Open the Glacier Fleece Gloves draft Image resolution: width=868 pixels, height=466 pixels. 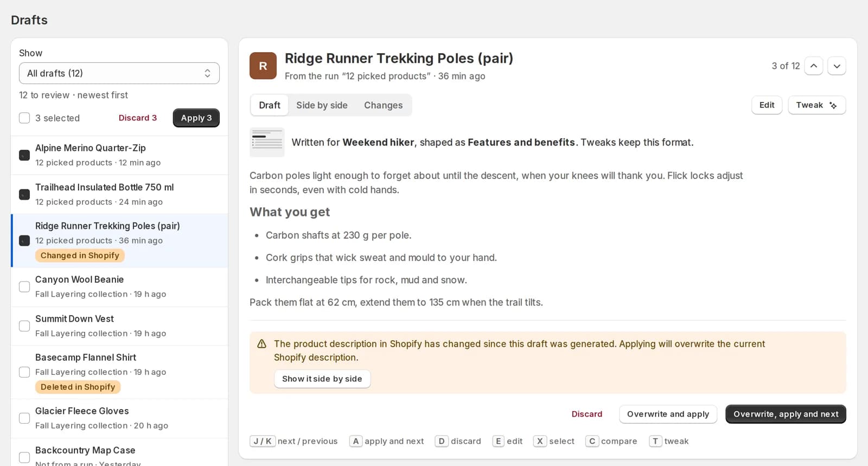[x=119, y=418]
